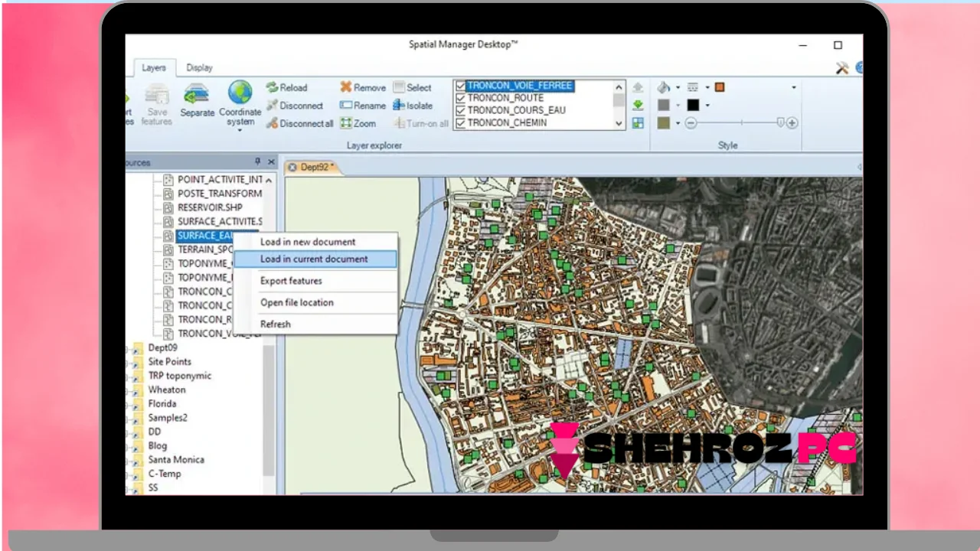
Task: Choose Refresh in context menu
Action: pyautogui.click(x=315, y=324)
